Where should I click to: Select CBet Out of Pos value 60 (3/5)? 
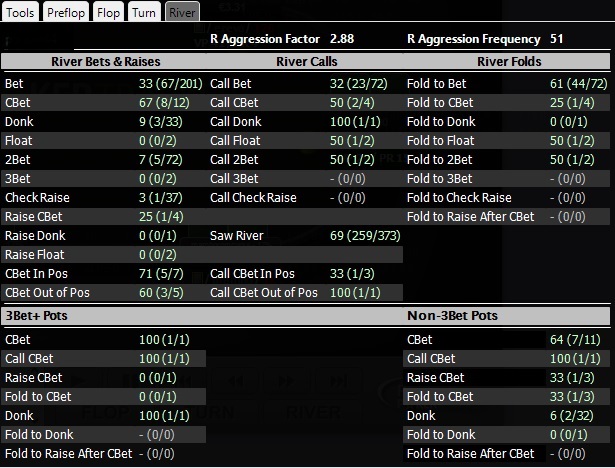click(x=161, y=293)
